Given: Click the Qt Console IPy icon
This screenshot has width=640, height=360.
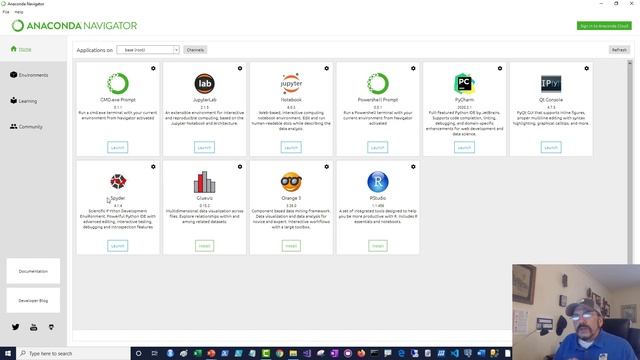Looking at the screenshot, I should point(551,84).
